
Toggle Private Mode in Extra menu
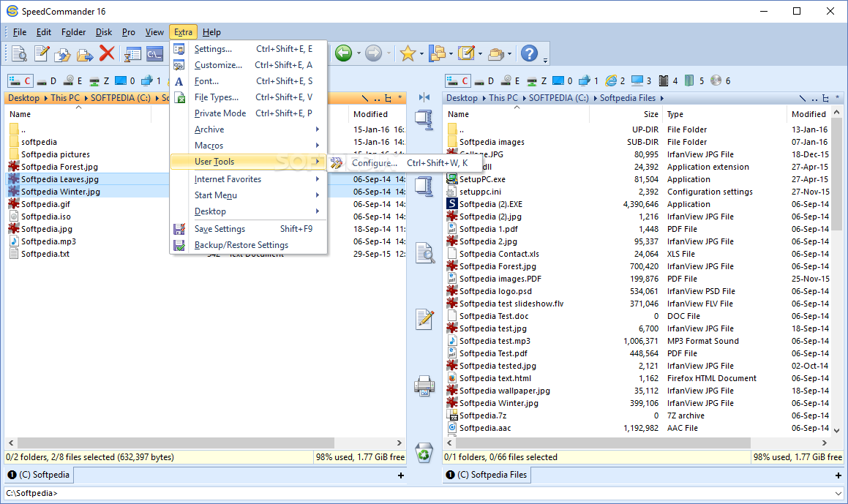click(x=249, y=113)
